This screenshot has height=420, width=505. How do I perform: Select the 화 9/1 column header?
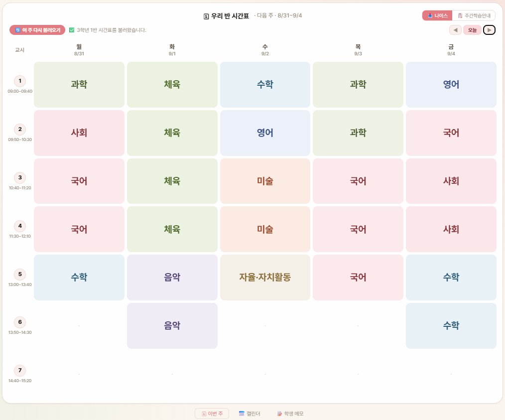(172, 50)
